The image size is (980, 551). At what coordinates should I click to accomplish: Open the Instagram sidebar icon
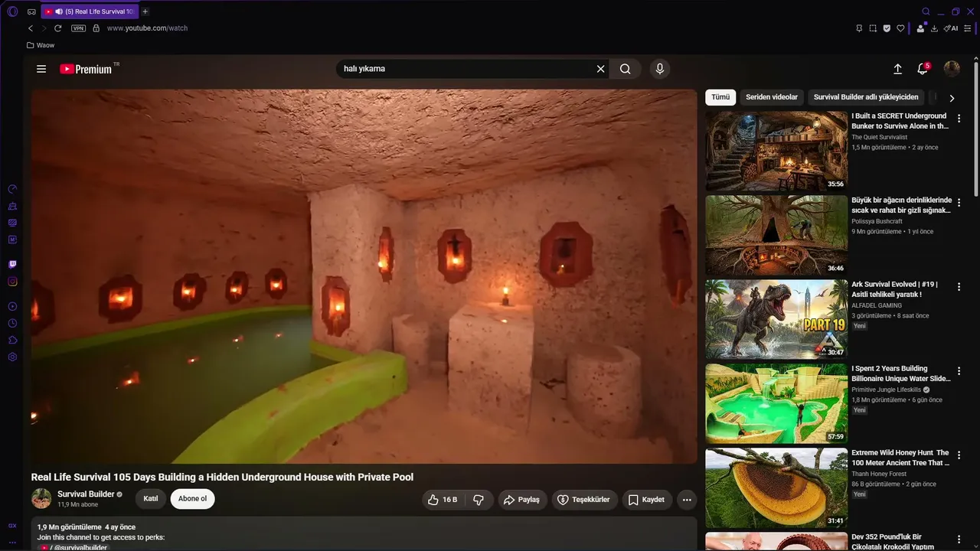(12, 282)
